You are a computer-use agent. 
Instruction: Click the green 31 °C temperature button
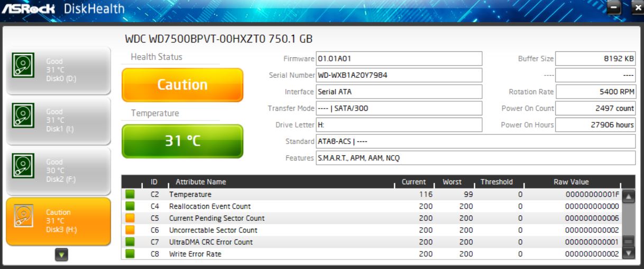[182, 141]
